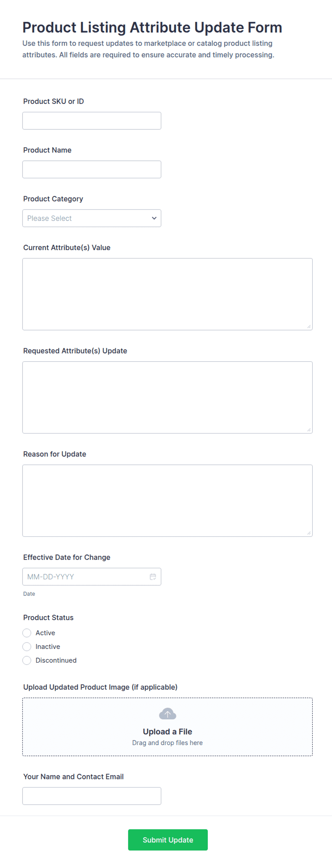Open the Product Category dropdown
The width and height of the screenshot is (332, 868).
click(92, 218)
